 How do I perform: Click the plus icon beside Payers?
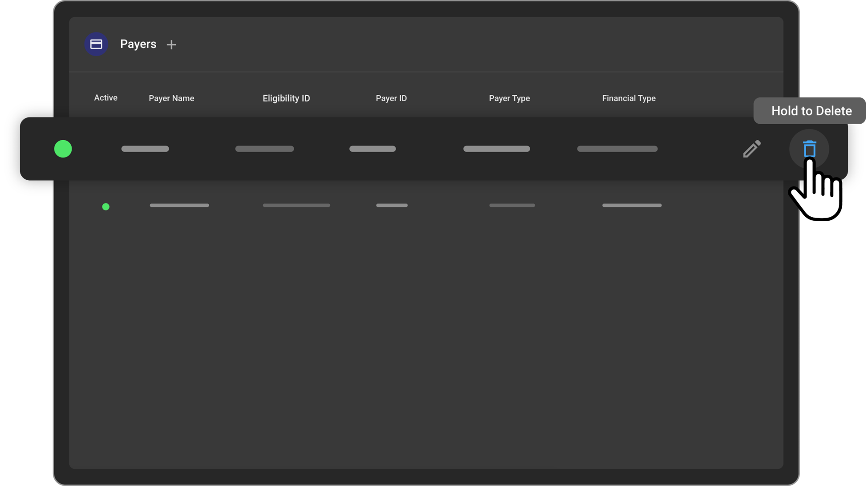pyautogui.click(x=171, y=45)
